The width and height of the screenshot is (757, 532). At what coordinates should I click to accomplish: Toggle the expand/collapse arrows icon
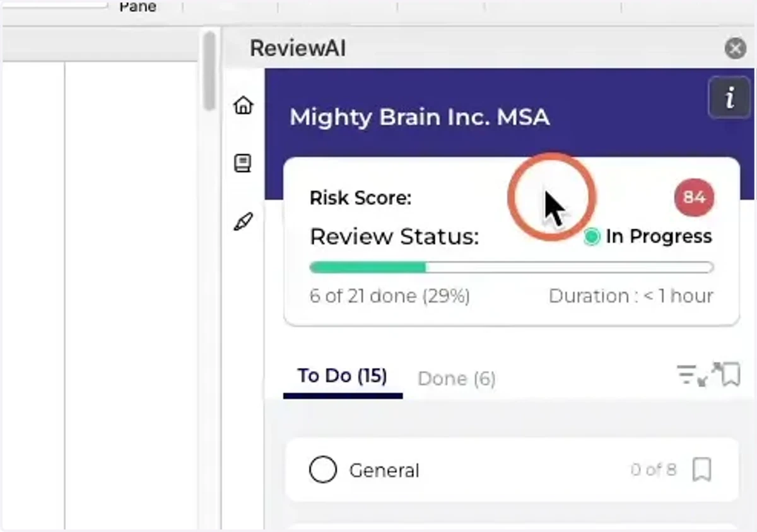pos(709,374)
